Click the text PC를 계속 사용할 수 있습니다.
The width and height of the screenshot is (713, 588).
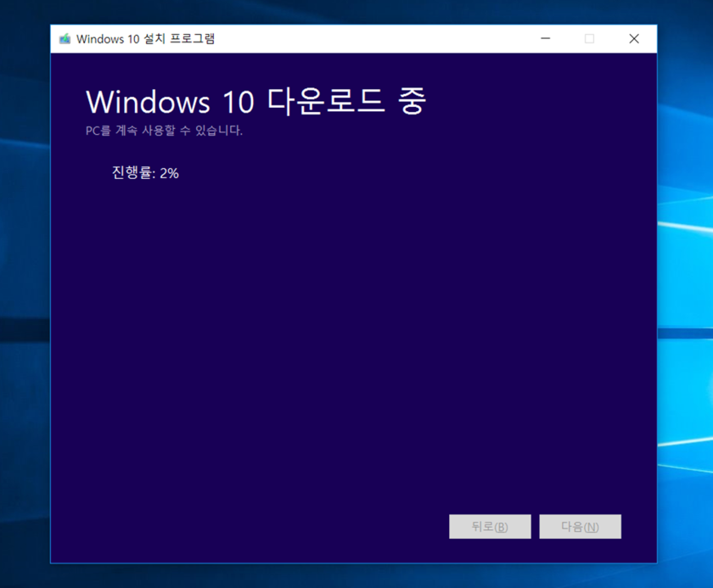coord(164,131)
